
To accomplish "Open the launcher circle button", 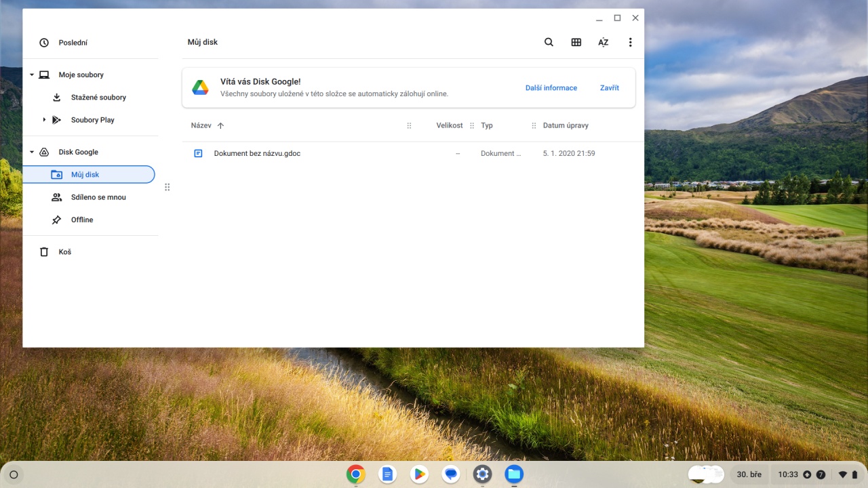I will (x=14, y=474).
